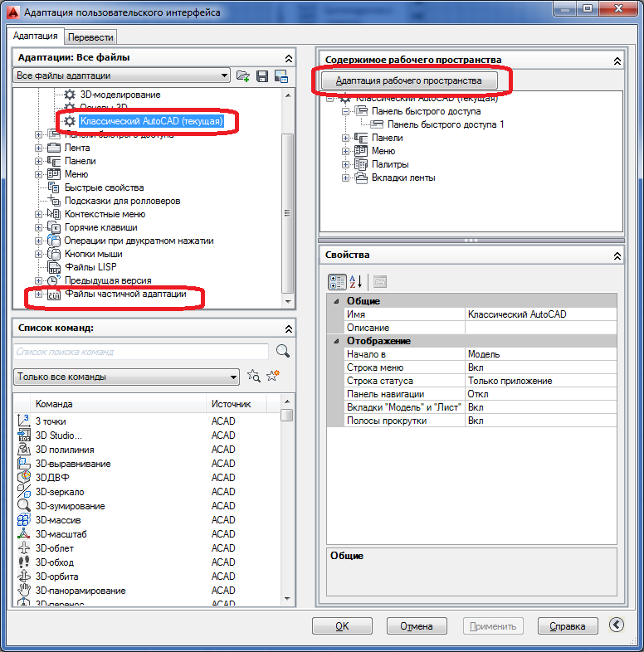
Task: Collapse the Общие properties category triangle
Action: [x=337, y=301]
